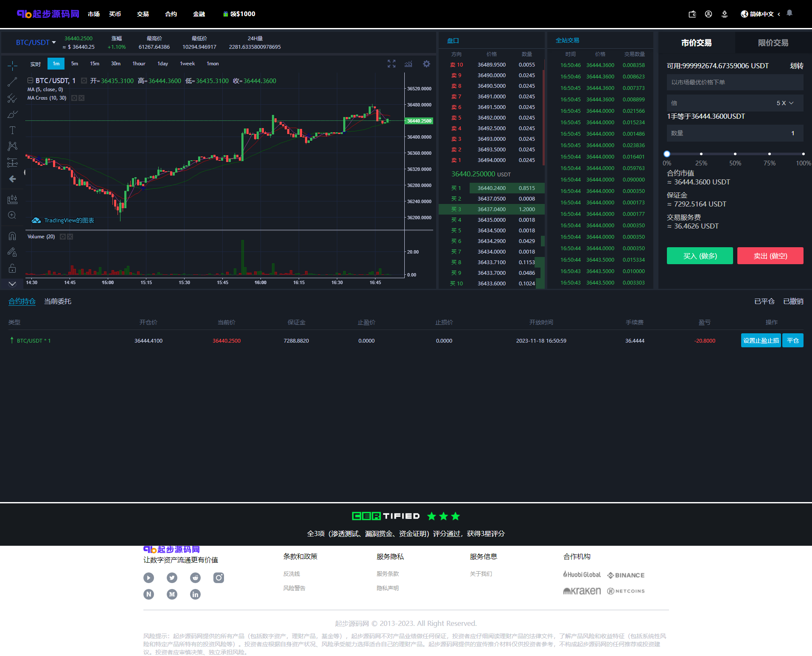Open the Twitter social link
Image resolution: width=812 pixels, height=656 pixels.
(172, 578)
